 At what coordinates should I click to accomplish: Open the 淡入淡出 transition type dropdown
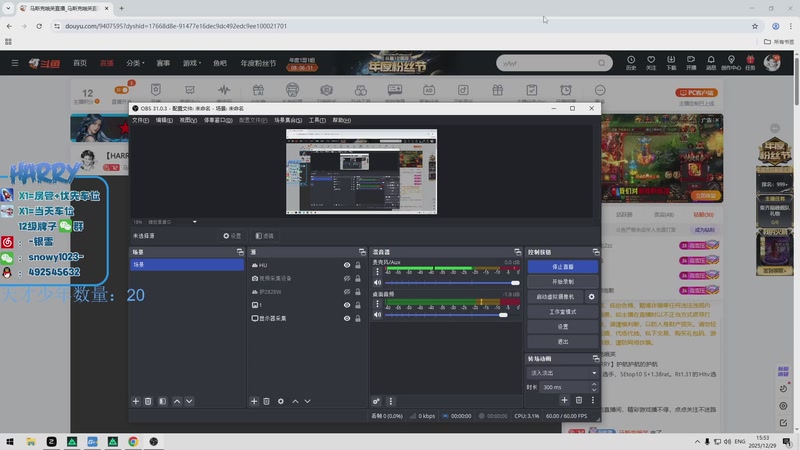(x=563, y=373)
